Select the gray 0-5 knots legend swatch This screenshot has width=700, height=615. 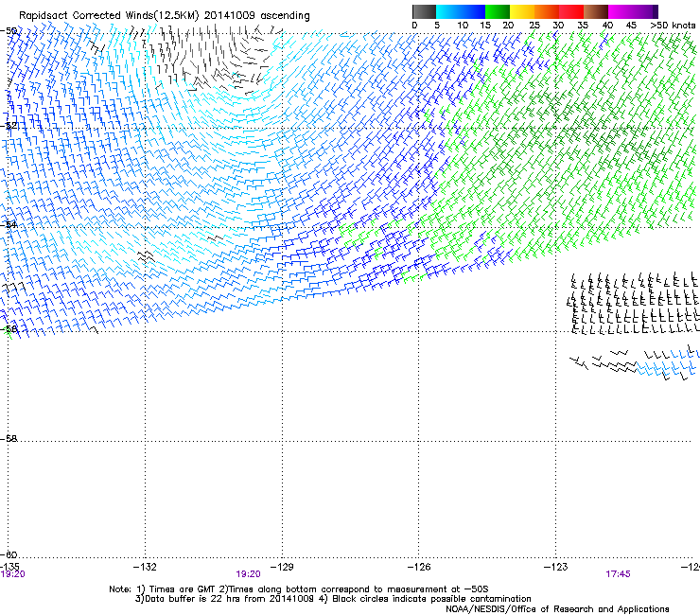424,11
